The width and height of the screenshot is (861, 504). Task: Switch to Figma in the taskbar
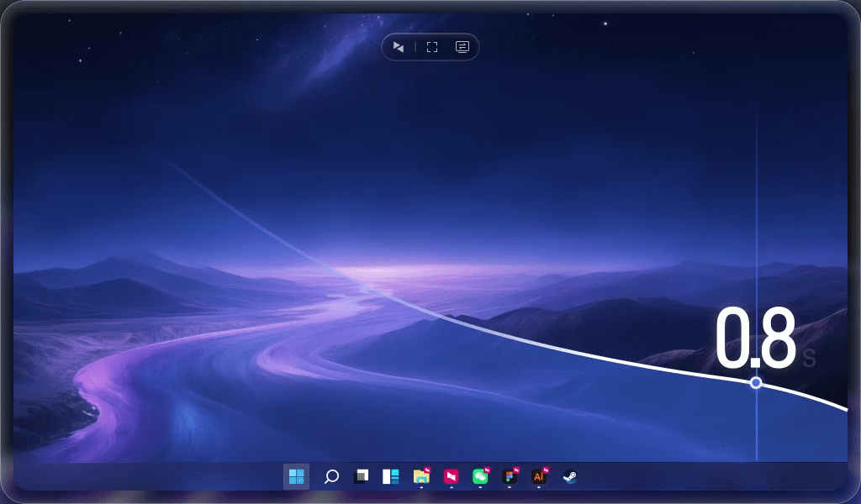(x=510, y=476)
